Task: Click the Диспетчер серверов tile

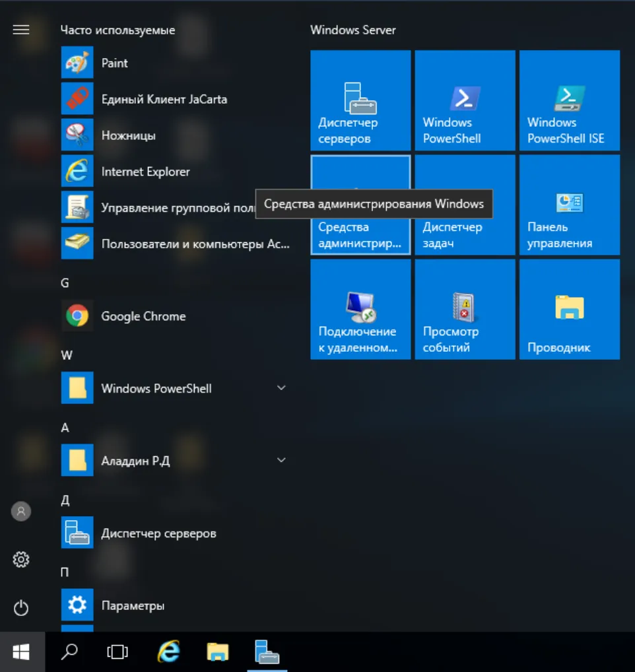Action: (360, 100)
